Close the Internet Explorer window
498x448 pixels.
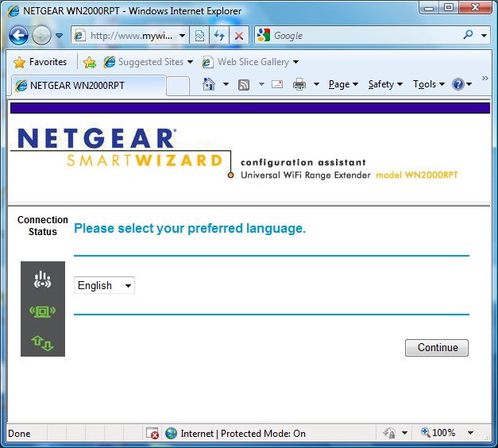tap(475, 8)
